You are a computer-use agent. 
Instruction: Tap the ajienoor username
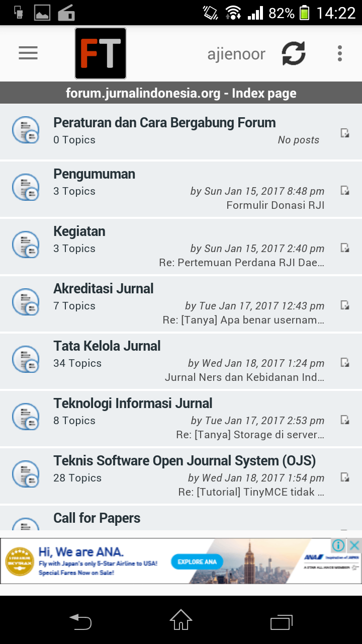pyautogui.click(x=236, y=54)
